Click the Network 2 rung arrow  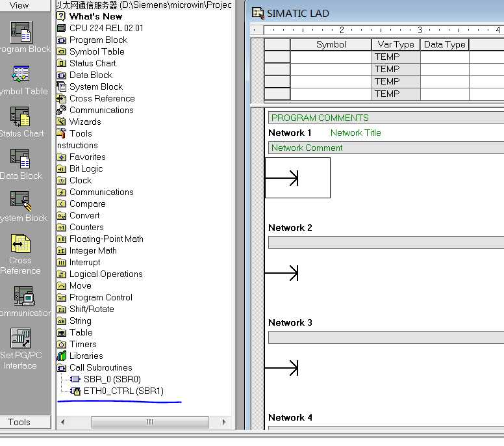tap(282, 273)
